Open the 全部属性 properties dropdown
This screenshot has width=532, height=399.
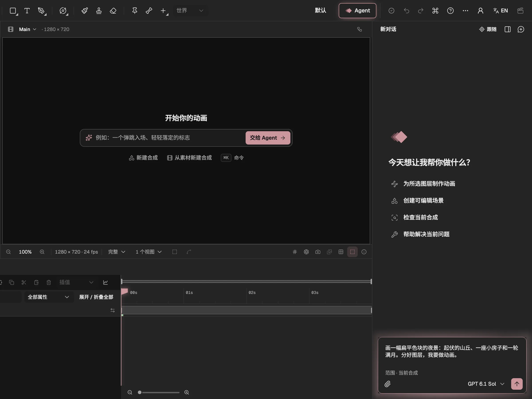(x=49, y=297)
